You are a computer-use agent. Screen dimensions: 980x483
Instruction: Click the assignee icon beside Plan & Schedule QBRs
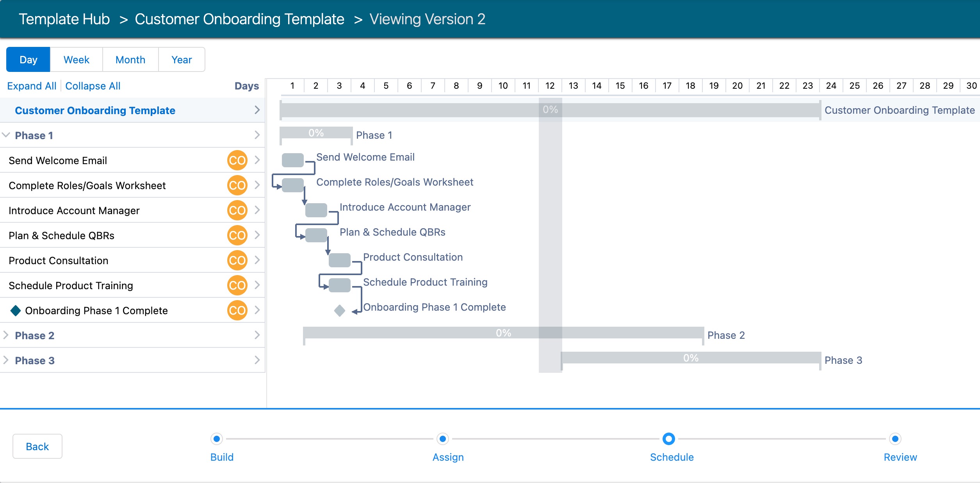237,235
